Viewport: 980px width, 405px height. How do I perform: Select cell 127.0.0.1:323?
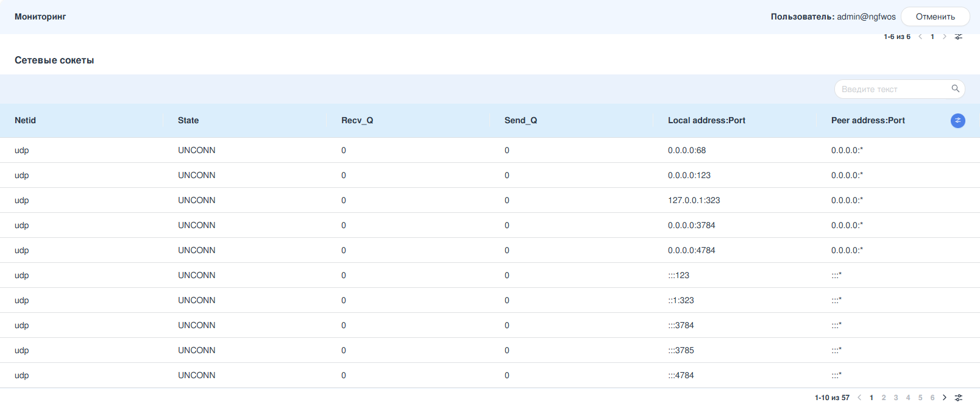click(694, 200)
